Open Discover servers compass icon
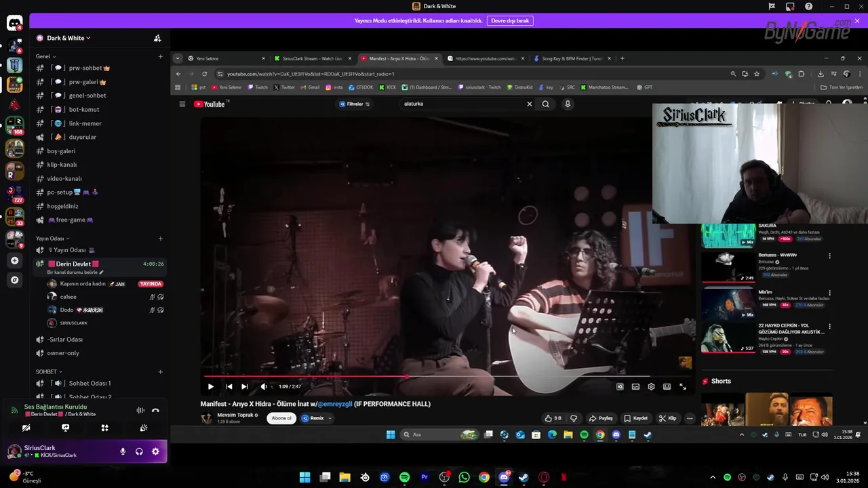 (x=14, y=279)
